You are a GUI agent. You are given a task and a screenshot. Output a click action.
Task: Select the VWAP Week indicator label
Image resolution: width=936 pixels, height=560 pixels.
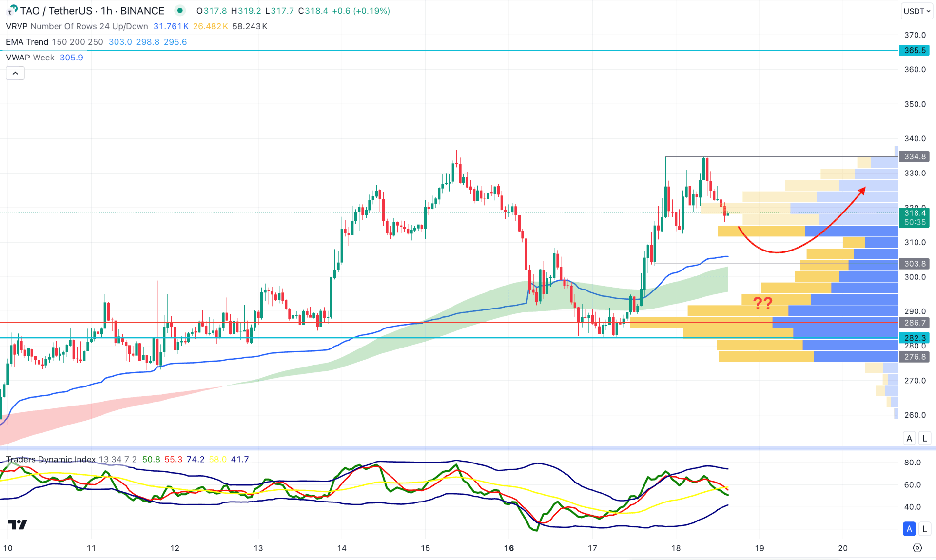tap(30, 58)
